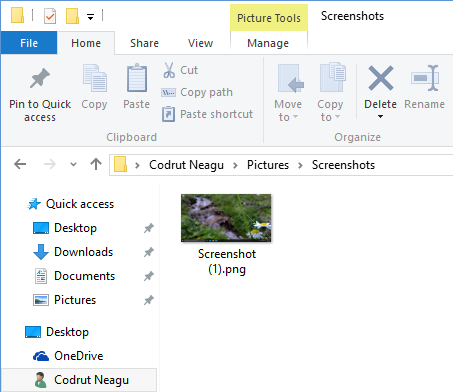Viewport: 453px width, 392px height.
Task: Switch to the View ribbon tab
Action: pos(200,43)
